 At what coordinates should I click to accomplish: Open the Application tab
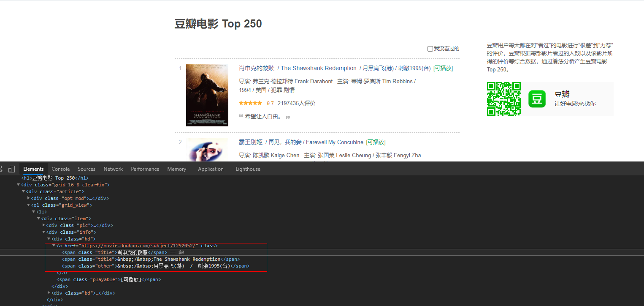click(x=211, y=169)
